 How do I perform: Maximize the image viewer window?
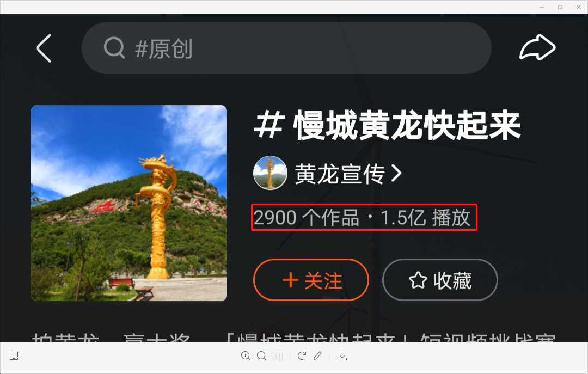(560, 7)
